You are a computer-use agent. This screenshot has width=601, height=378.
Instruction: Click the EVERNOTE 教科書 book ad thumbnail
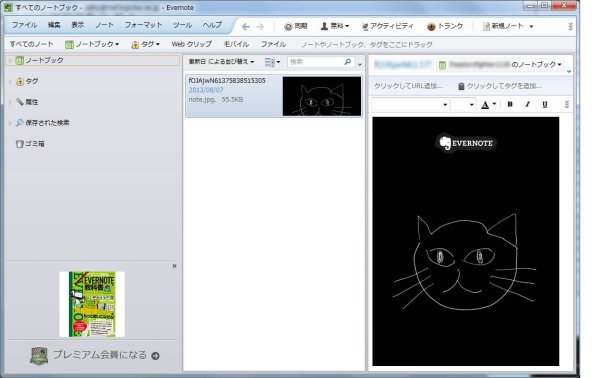[92, 304]
